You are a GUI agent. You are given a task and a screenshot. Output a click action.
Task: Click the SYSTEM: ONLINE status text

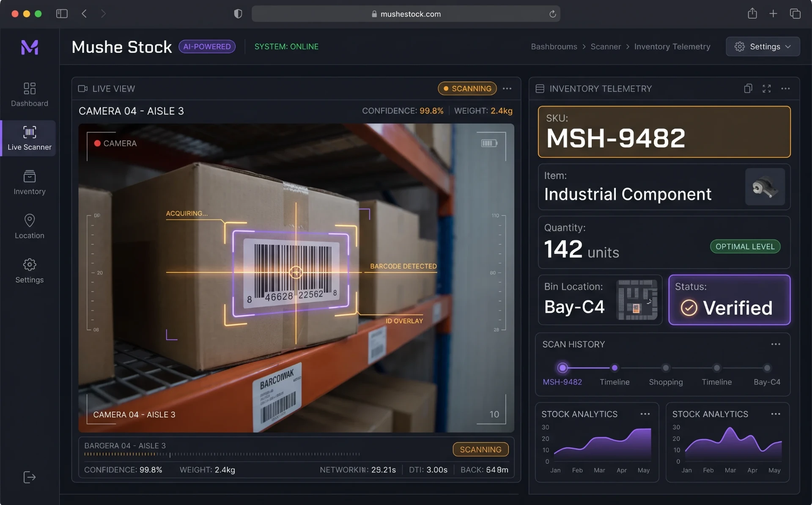[286, 47]
